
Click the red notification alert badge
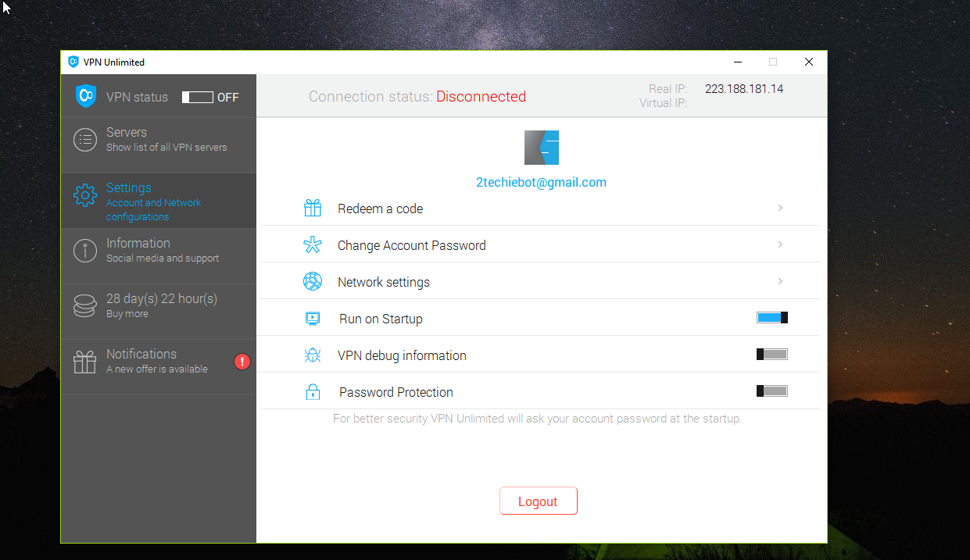pyautogui.click(x=242, y=362)
